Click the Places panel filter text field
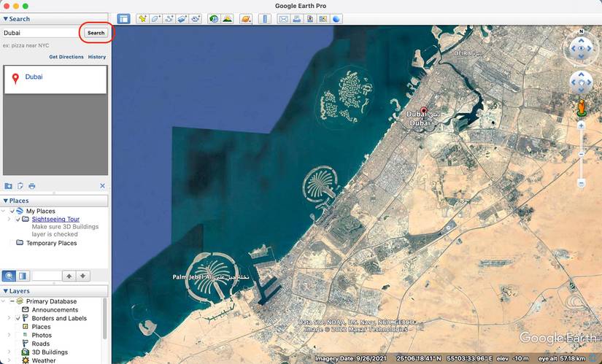The width and height of the screenshot is (602, 364). click(47, 276)
